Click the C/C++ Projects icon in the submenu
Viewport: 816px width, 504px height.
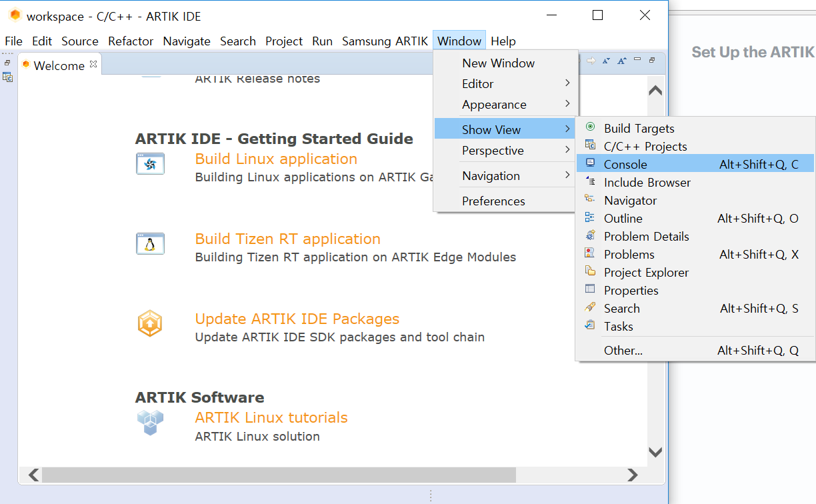(590, 145)
